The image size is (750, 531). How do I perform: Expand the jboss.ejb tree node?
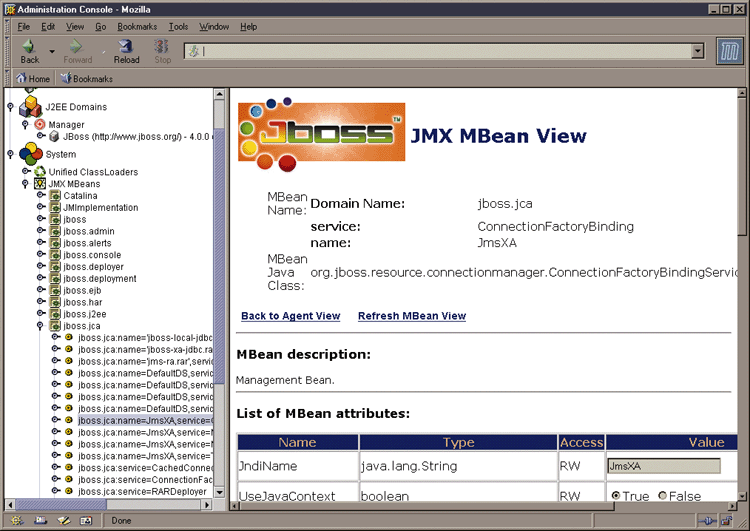(41, 289)
